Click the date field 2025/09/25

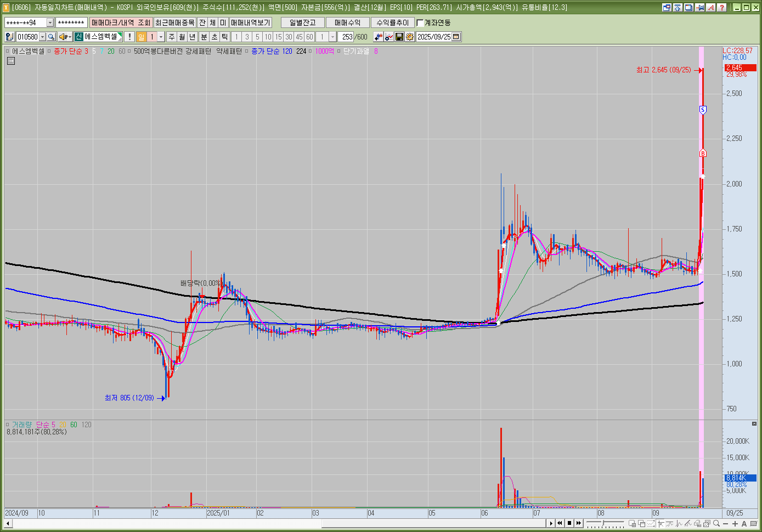tap(434, 37)
